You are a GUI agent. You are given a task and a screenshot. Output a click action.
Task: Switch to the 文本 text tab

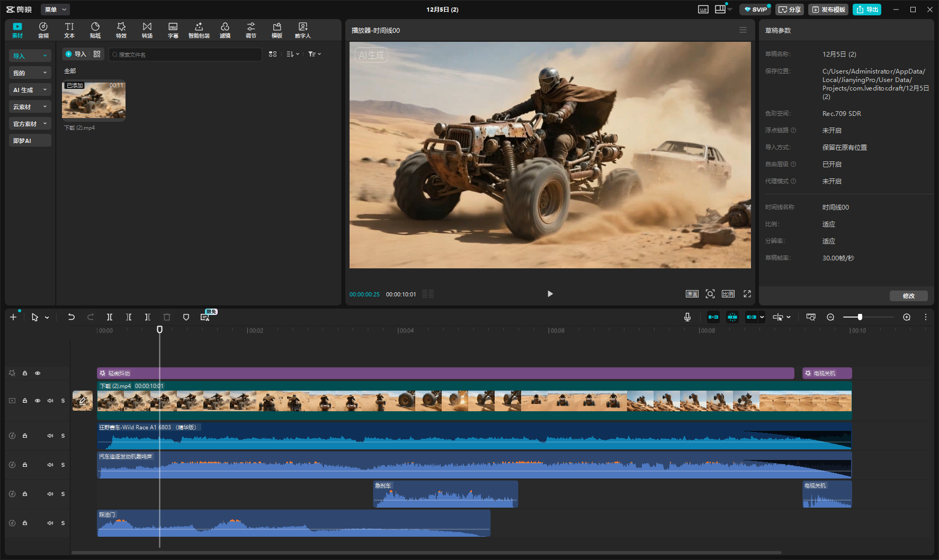point(69,30)
